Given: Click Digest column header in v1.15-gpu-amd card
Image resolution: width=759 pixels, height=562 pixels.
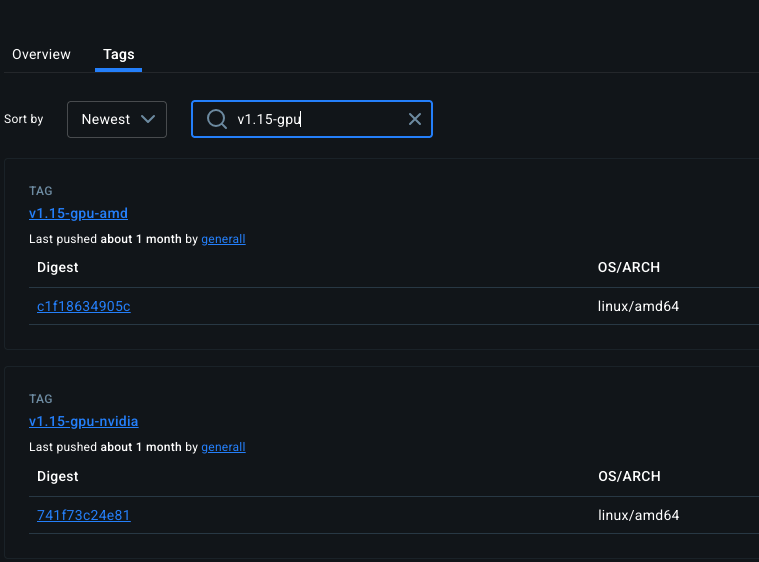Looking at the screenshot, I should (58, 267).
